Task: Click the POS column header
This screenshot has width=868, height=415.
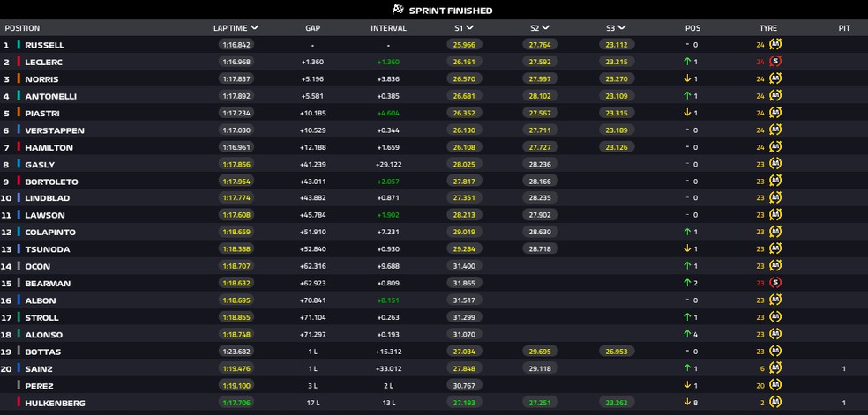Action: point(692,28)
